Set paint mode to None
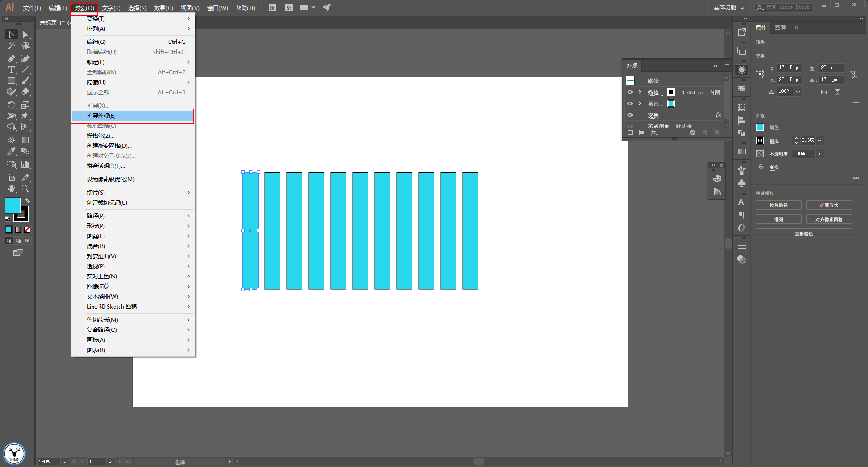The width and height of the screenshot is (868, 467). point(27,229)
